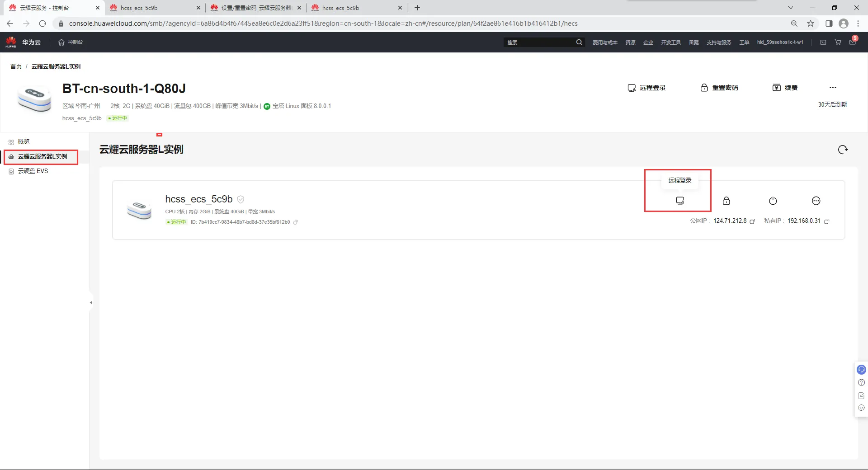Click the BT-cn-south-1-Q80J title text

pyautogui.click(x=124, y=89)
